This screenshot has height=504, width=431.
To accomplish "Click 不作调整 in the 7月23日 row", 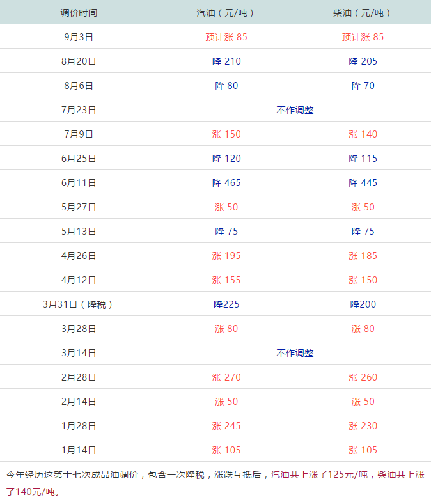I will pos(295,110).
